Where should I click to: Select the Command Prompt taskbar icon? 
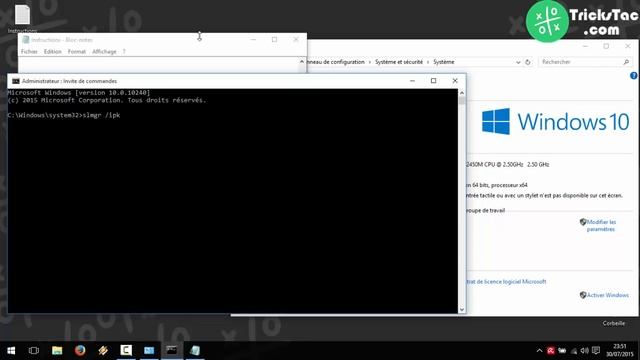pos(172,350)
